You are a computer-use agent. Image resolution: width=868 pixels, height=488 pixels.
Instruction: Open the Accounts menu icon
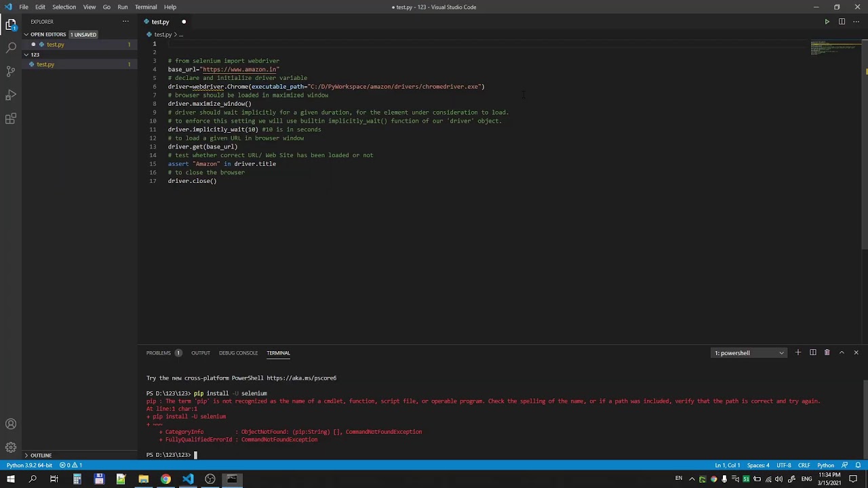pyautogui.click(x=11, y=424)
